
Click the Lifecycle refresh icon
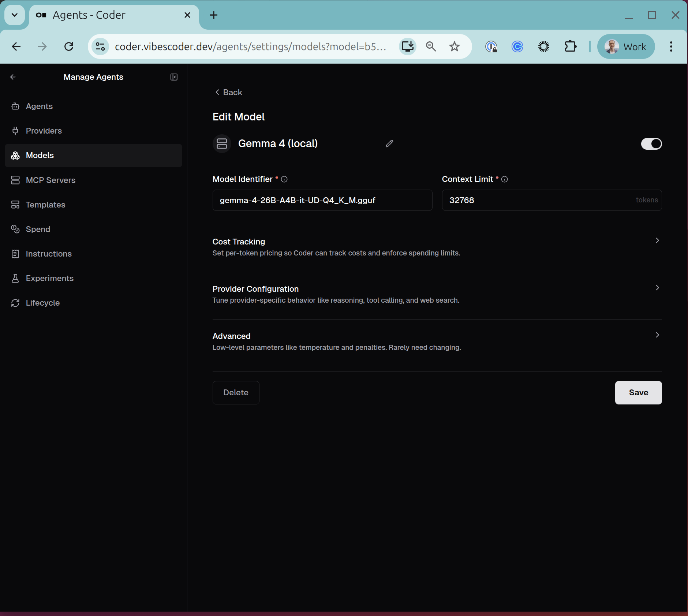[15, 303]
